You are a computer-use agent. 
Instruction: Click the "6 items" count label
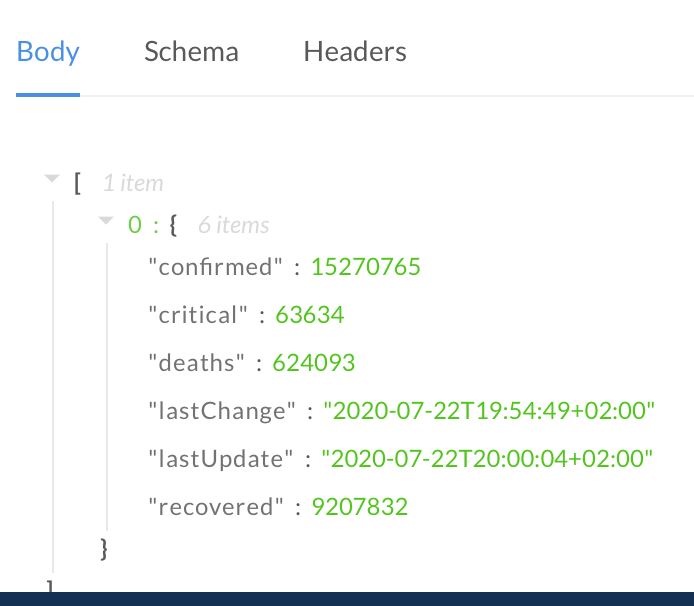click(233, 225)
